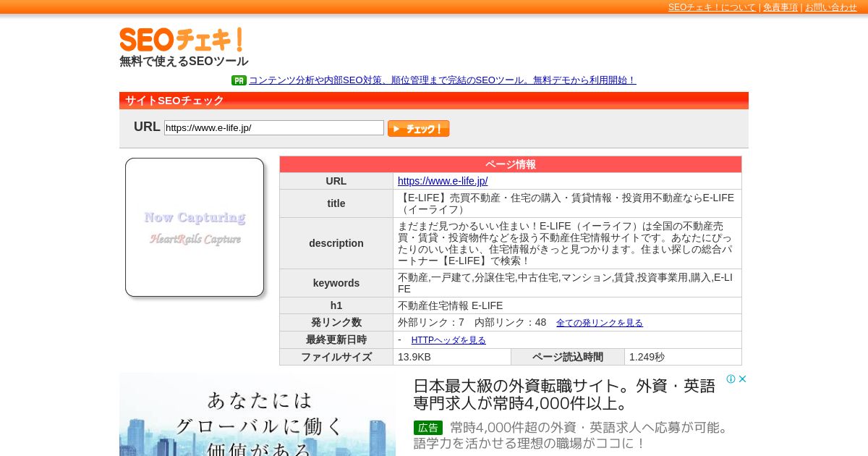Open HTTPヘッダを見る link
The image size is (868, 456).
click(x=448, y=340)
